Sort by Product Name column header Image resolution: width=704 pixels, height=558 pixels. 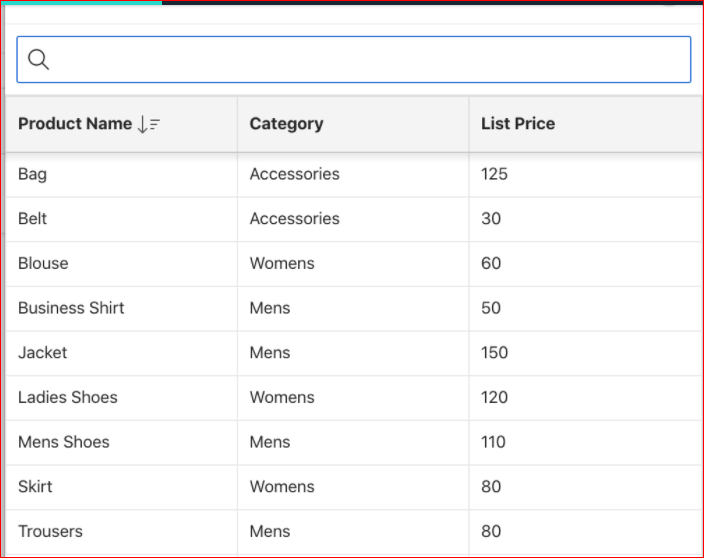tap(75, 123)
